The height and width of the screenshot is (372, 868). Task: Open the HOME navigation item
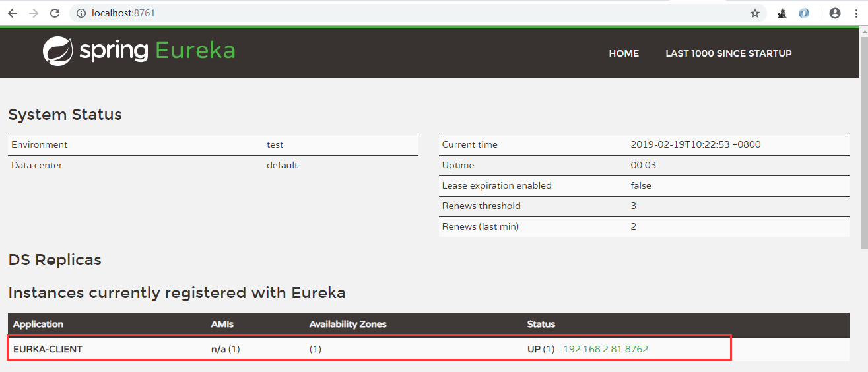[x=624, y=53]
